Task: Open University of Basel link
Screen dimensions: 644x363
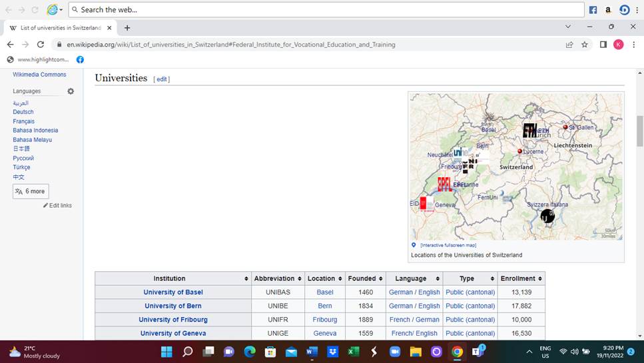Action: (173, 292)
